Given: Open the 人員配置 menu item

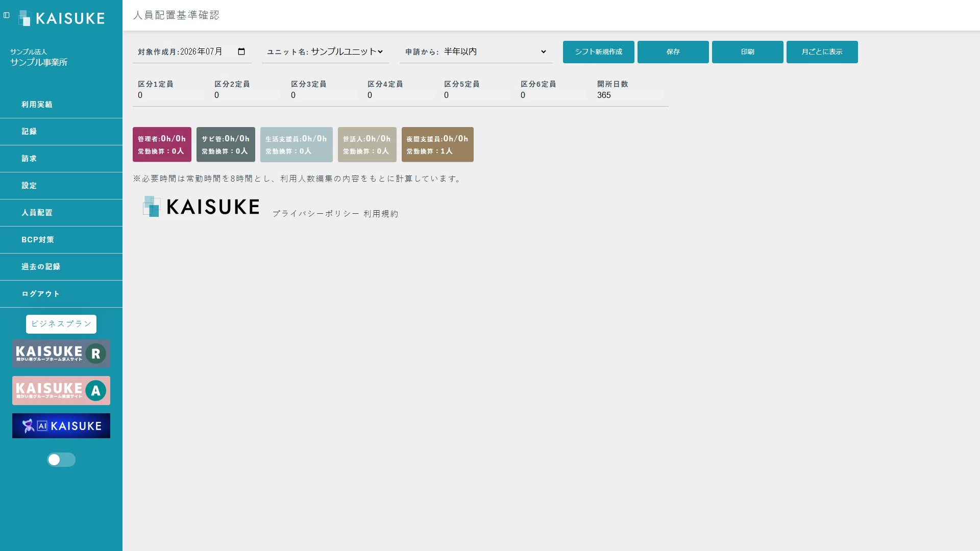Looking at the screenshot, I should click(x=61, y=213).
